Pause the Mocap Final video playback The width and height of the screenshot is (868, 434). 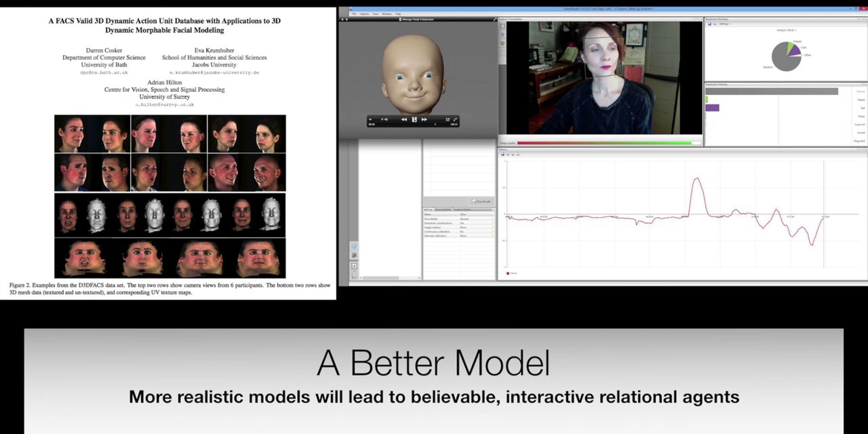[414, 119]
